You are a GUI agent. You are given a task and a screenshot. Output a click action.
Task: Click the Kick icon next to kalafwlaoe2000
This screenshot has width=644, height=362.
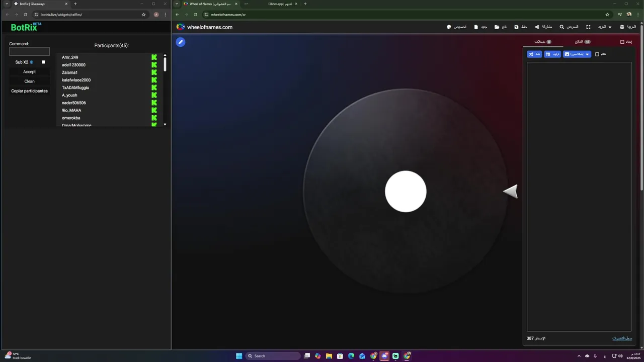154,80
